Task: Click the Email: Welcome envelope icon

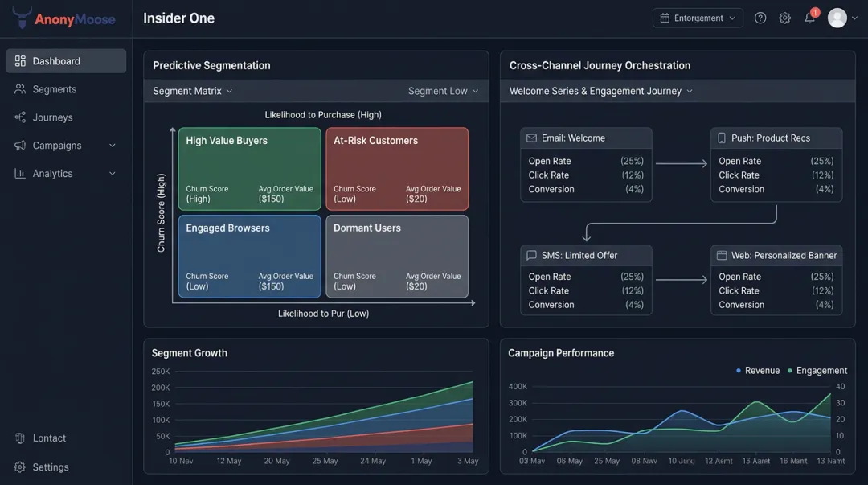Action: 531,138
